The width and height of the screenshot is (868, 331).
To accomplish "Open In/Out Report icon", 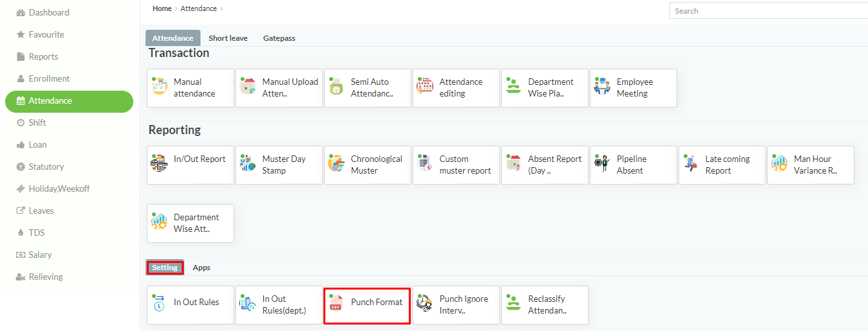I will [x=159, y=163].
